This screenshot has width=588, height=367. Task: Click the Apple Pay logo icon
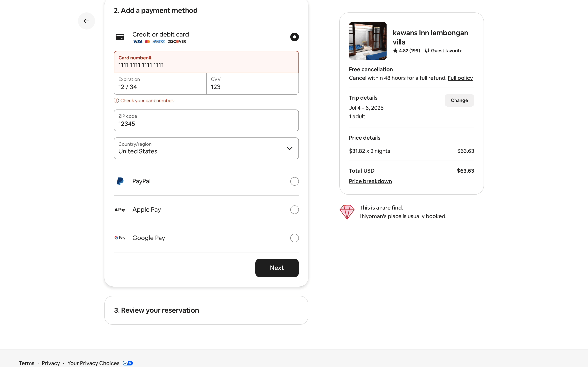click(x=120, y=210)
